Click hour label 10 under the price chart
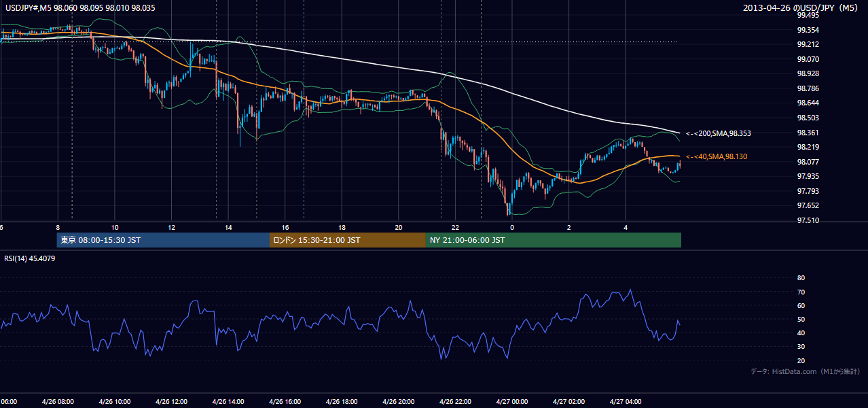 coord(115,227)
